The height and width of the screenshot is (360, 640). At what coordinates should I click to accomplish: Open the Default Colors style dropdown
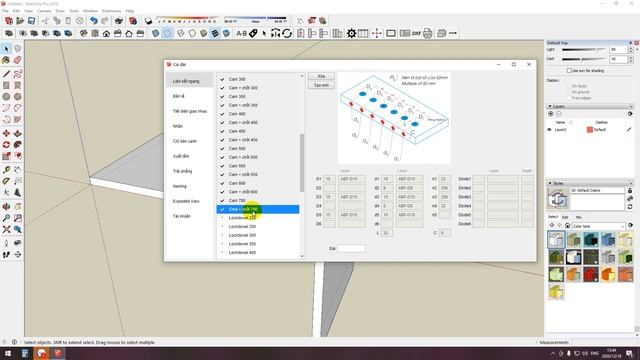(598, 191)
